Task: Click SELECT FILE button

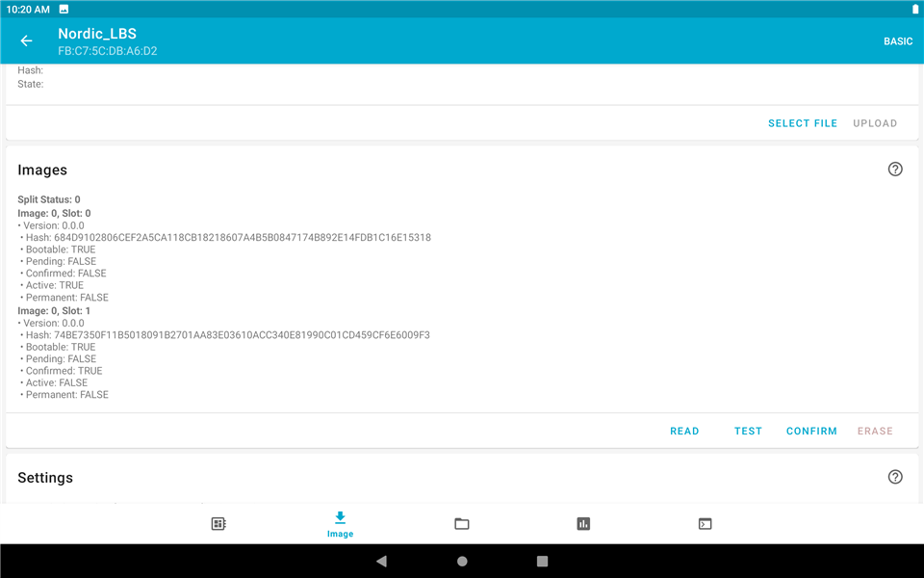Action: point(802,123)
